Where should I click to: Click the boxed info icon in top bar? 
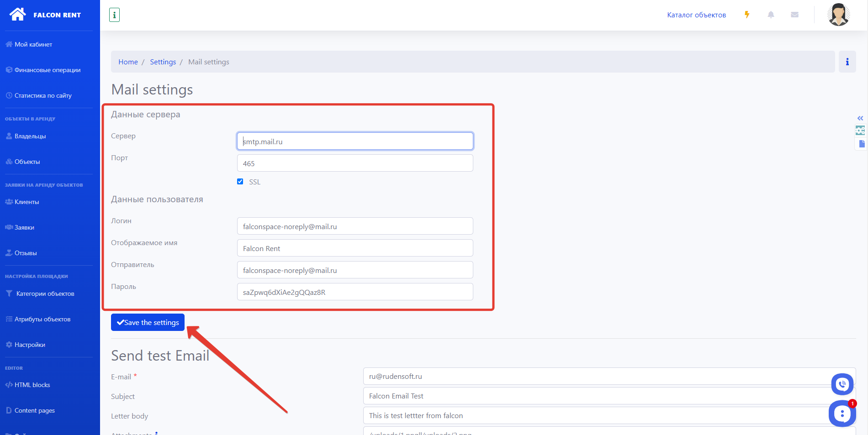click(114, 15)
